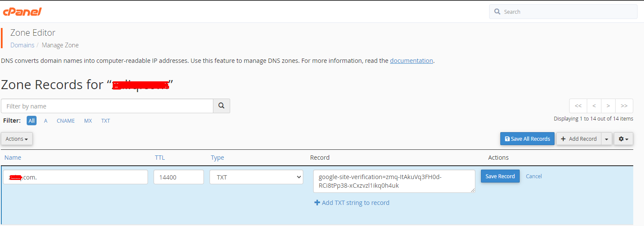Click the Save Record button
Screen dimensions: 644x226
500,176
